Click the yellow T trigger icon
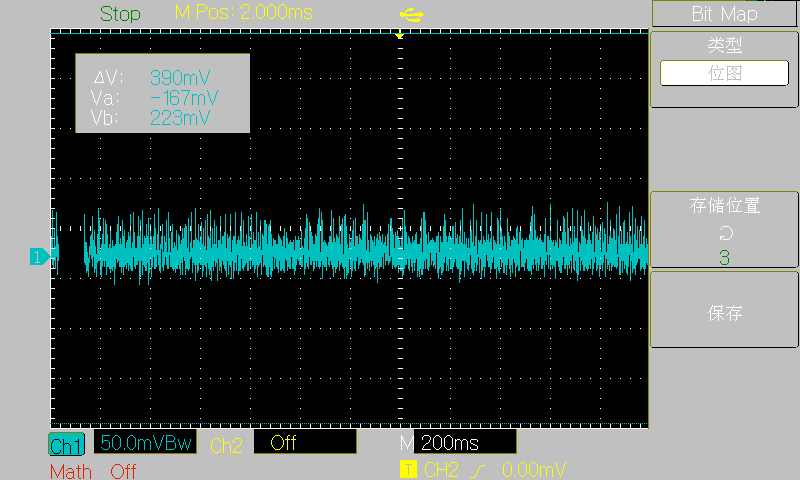 (408, 469)
